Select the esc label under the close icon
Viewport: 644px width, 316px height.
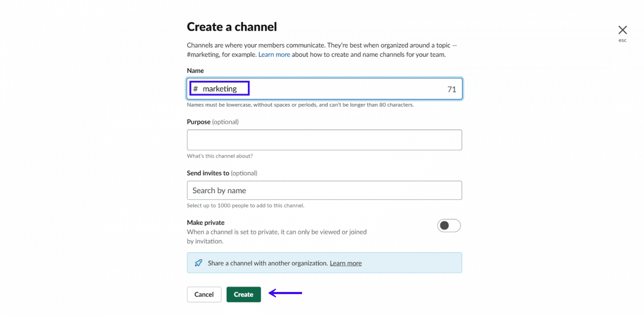click(x=622, y=40)
